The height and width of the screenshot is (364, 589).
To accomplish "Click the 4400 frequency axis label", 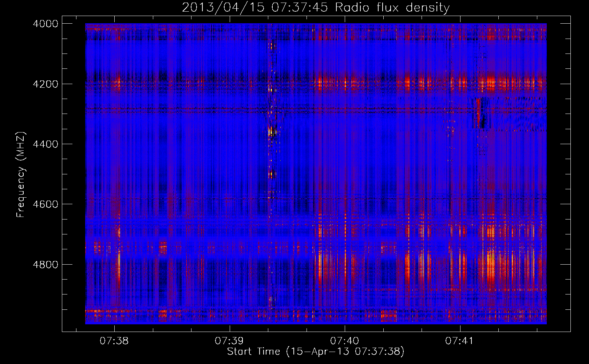I will [x=46, y=144].
